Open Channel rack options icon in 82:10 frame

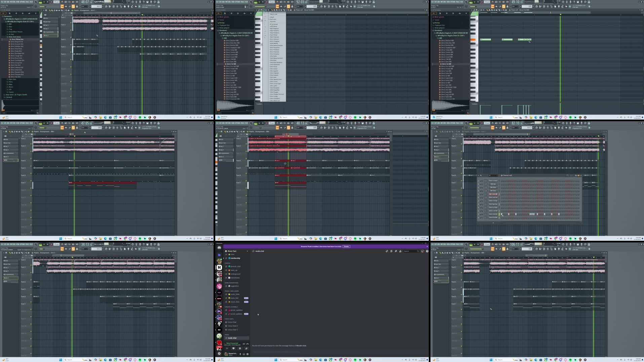[478, 175]
